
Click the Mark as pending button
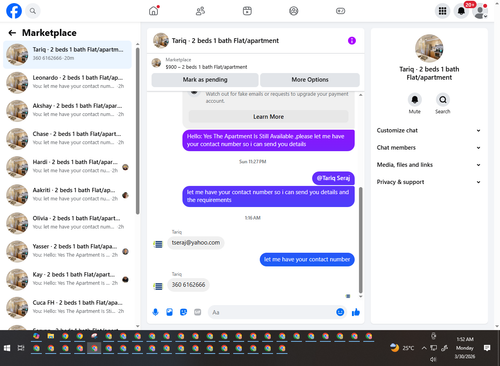tap(205, 80)
